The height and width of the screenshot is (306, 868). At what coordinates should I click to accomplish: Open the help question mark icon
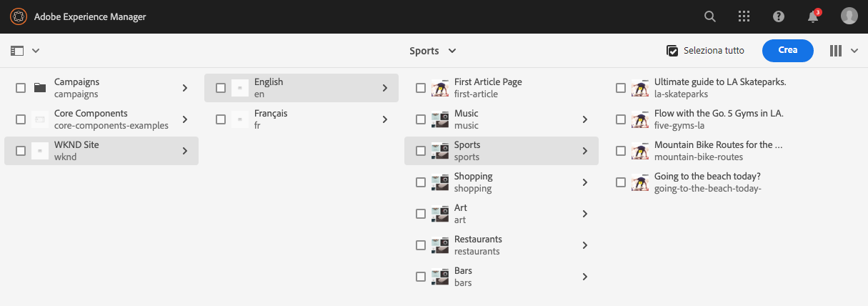[x=779, y=16]
